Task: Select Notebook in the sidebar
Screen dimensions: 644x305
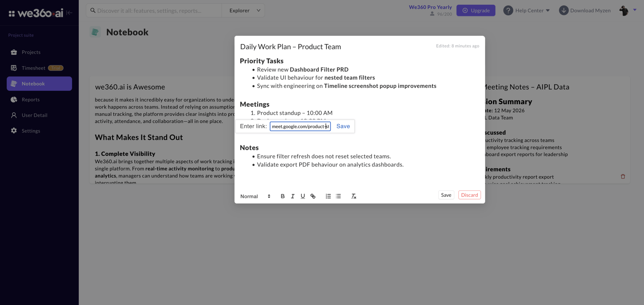Action: 39,84
